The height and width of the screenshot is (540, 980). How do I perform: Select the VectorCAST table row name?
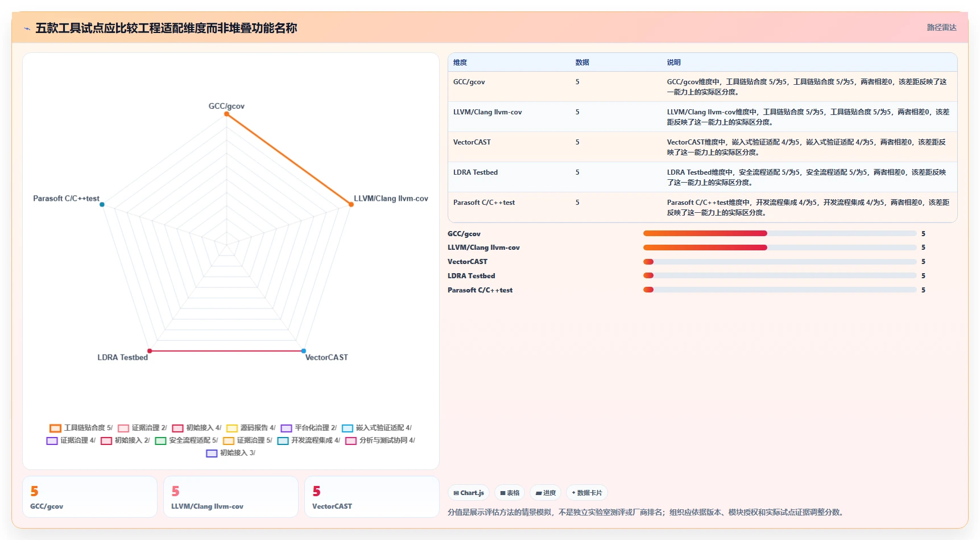[x=472, y=142]
